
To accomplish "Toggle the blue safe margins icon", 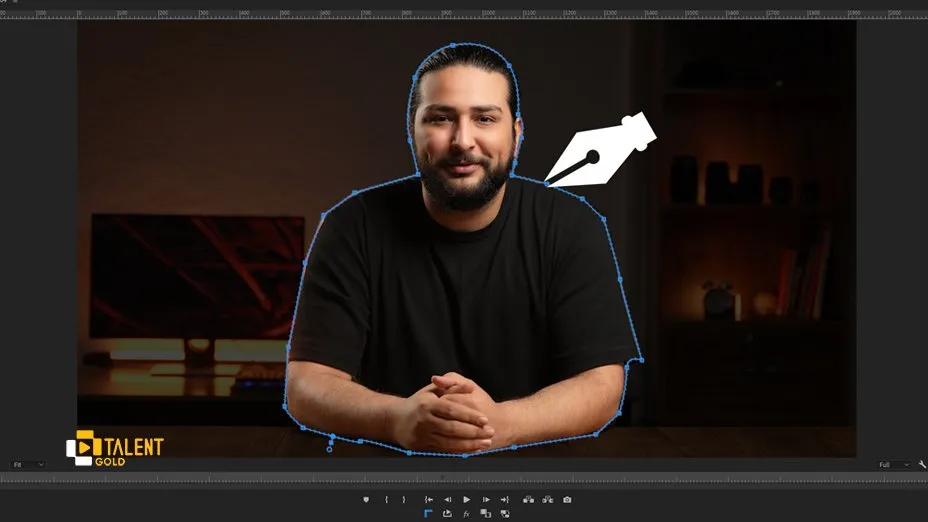I will click(x=428, y=513).
